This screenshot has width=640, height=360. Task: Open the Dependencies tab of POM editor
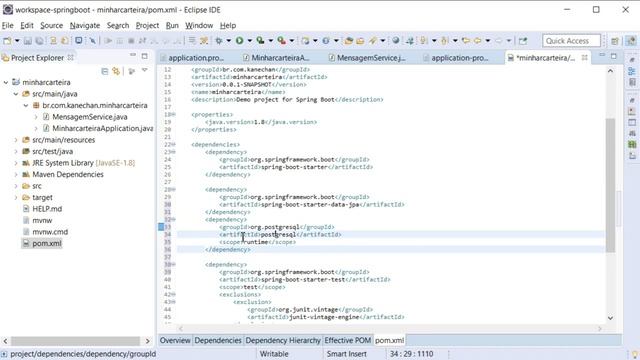click(x=218, y=340)
